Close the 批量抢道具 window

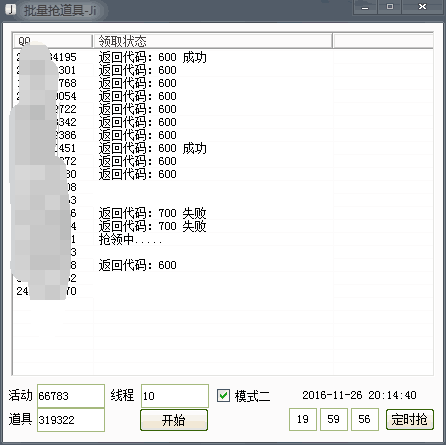point(423,7)
